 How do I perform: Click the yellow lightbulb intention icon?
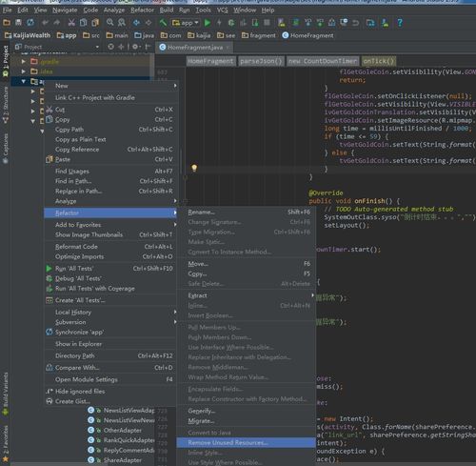coord(194,168)
